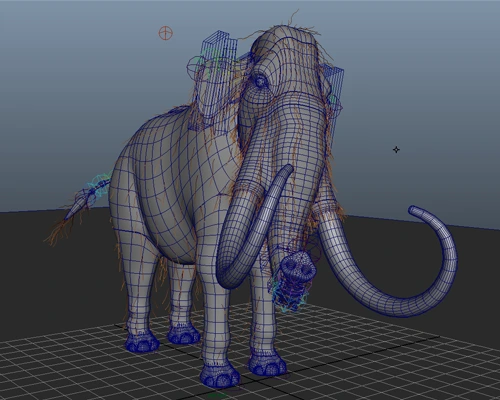The width and height of the screenshot is (500, 400).
Task: Select the front right foot
Action: (267, 365)
